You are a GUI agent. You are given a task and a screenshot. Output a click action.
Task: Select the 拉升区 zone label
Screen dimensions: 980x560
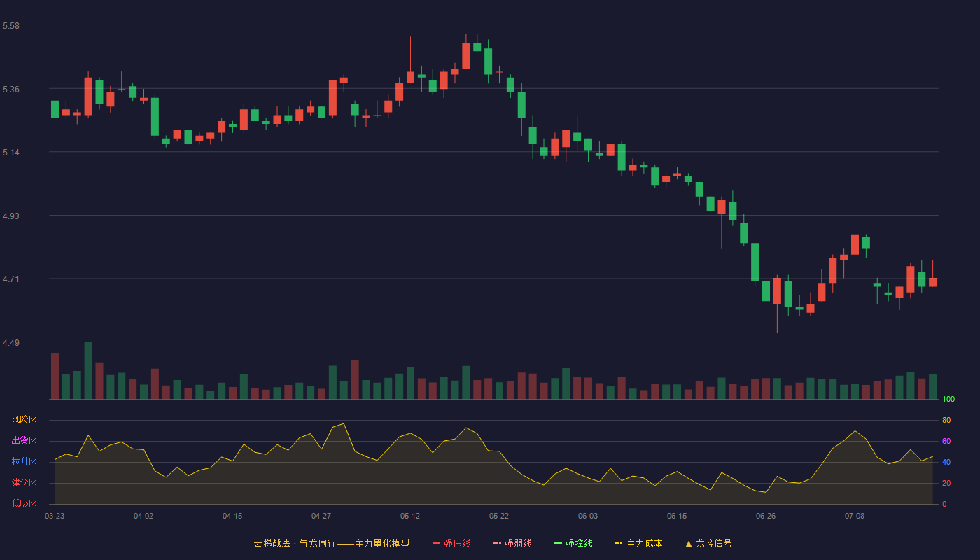[24, 462]
